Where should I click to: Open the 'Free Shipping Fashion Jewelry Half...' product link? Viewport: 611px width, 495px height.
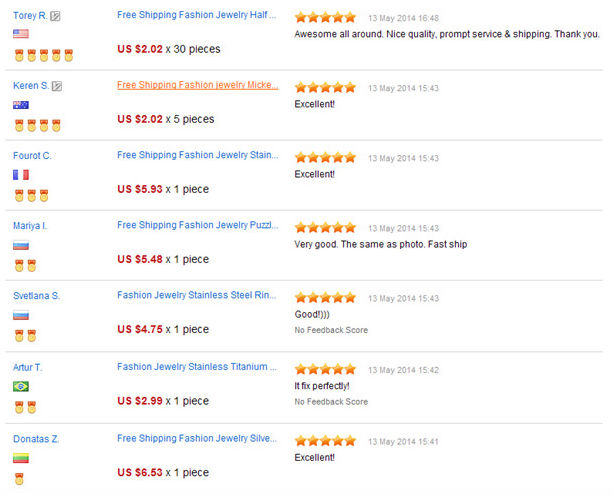click(198, 16)
